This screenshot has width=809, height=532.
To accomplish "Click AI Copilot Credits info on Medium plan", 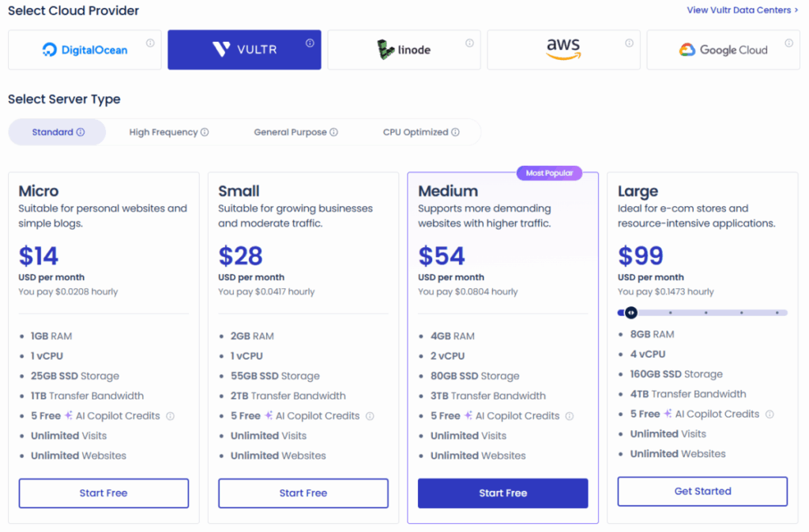I will tap(569, 415).
